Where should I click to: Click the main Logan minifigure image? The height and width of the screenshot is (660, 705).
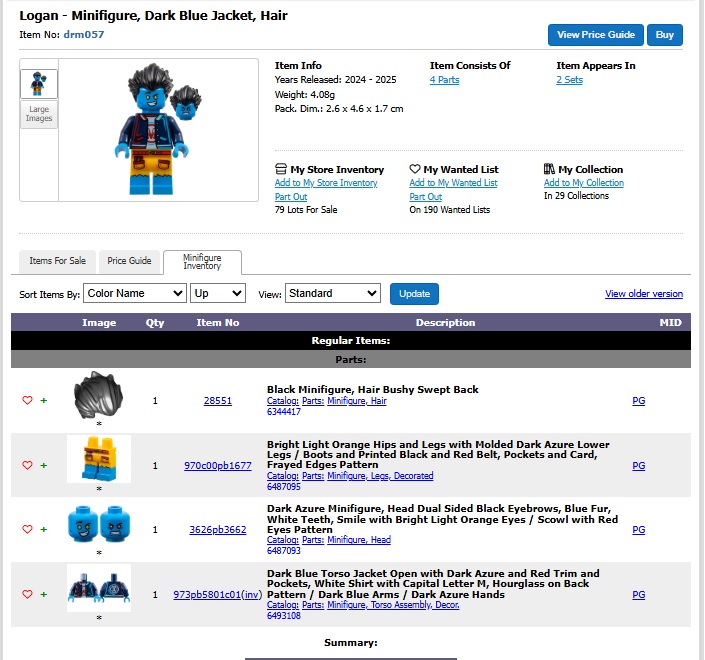(x=158, y=129)
